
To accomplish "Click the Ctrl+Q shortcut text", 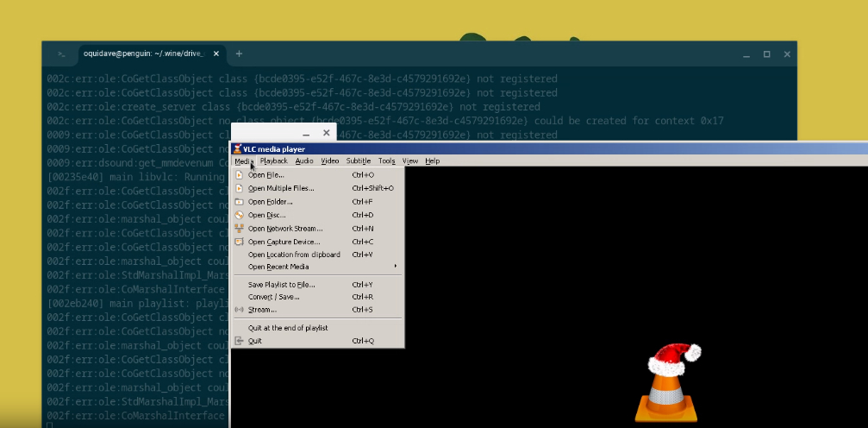I will click(363, 341).
